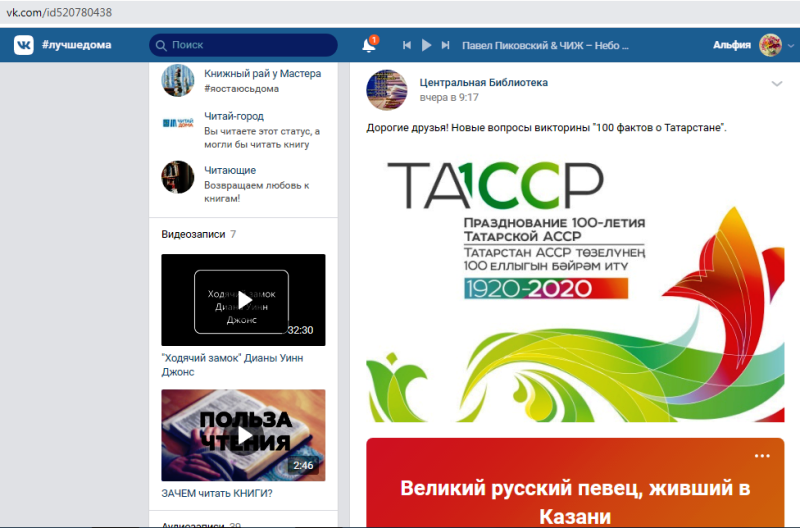Open the notifications bell
The height and width of the screenshot is (528, 800).
click(x=369, y=45)
